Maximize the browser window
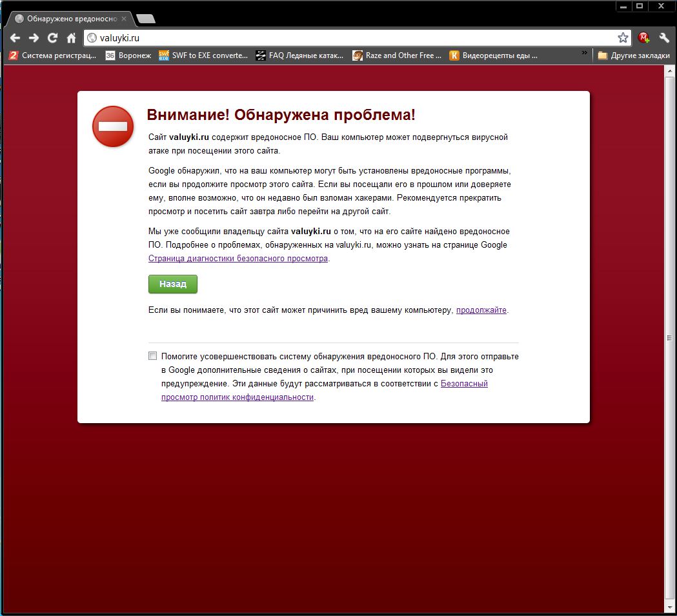The width and height of the screenshot is (677, 616). tap(640, 6)
